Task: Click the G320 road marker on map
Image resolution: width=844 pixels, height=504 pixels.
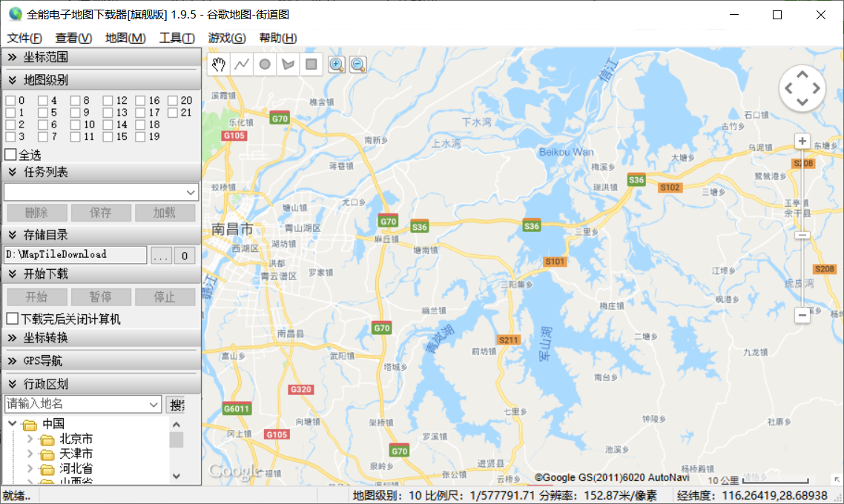Action: pyautogui.click(x=301, y=389)
